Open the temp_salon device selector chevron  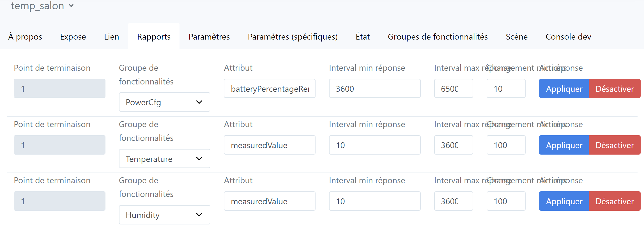[71, 6]
